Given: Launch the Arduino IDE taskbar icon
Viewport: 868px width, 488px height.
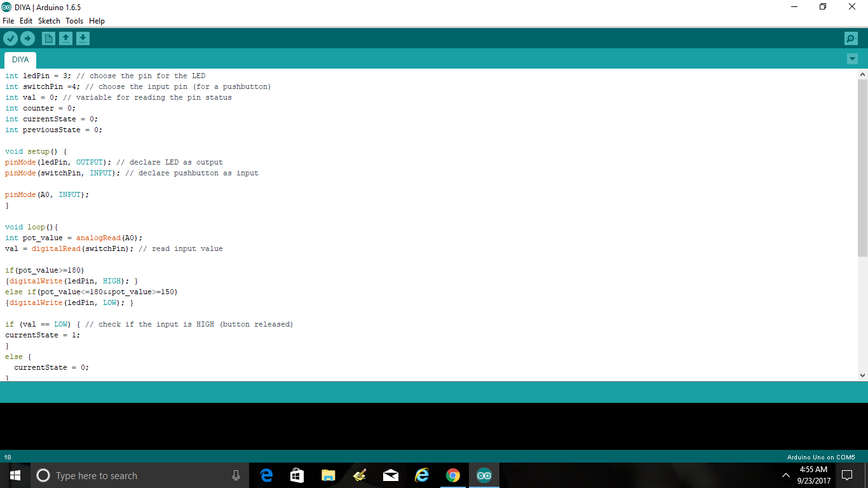Looking at the screenshot, I should tap(484, 475).
